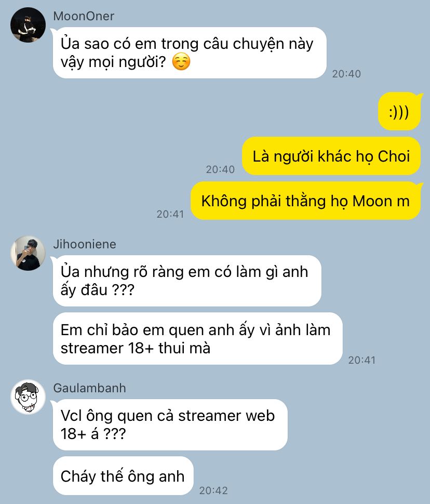
Task: Select the Jihooniene sender name
Action: pyautogui.click(x=85, y=244)
